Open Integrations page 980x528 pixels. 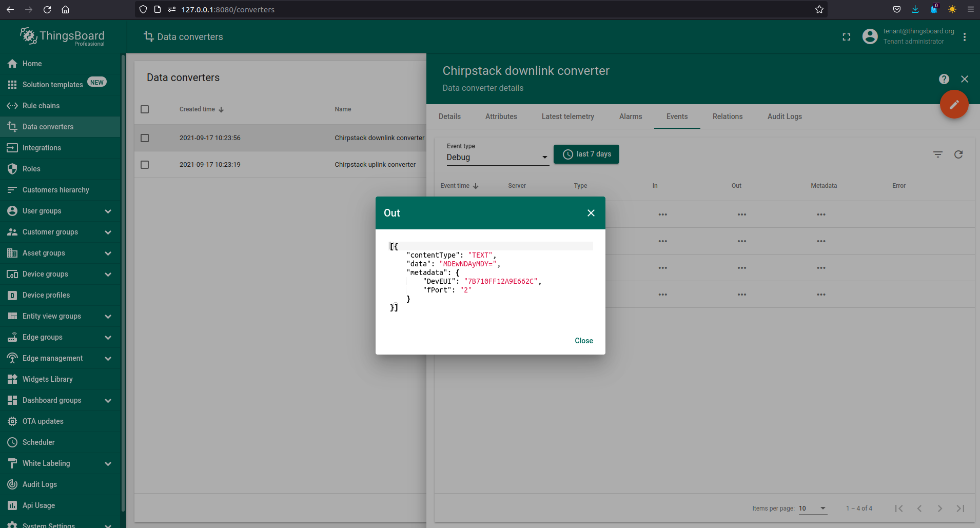pyautogui.click(x=60, y=148)
